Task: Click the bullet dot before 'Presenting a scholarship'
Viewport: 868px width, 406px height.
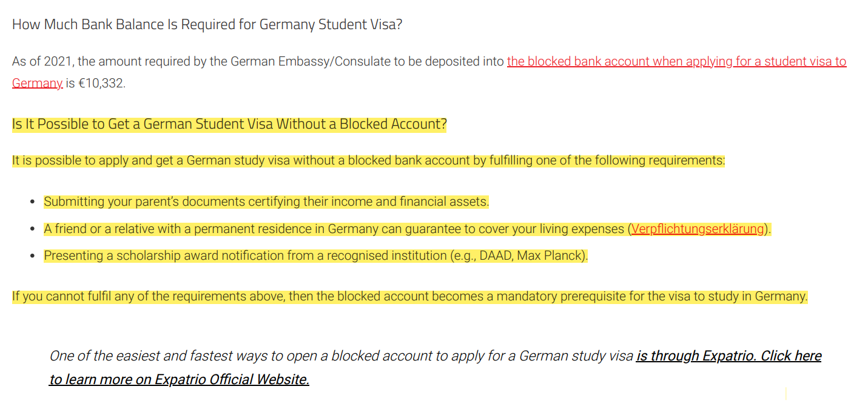Action: coord(33,256)
